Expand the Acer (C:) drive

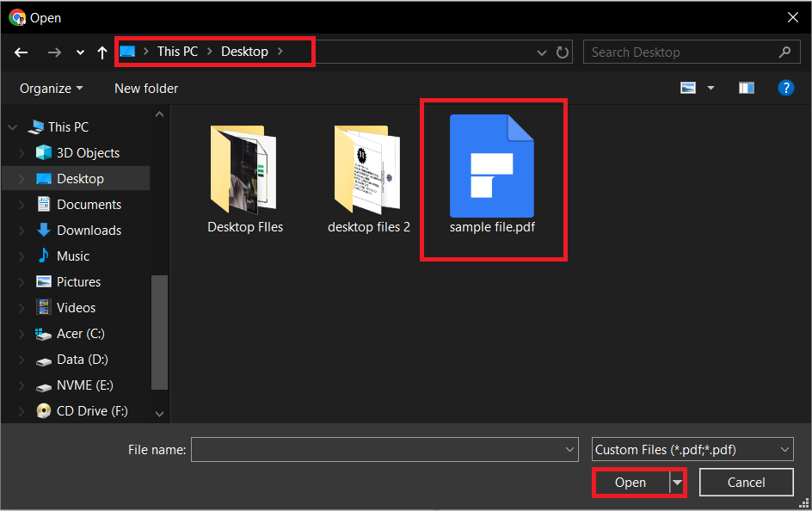[x=23, y=333]
